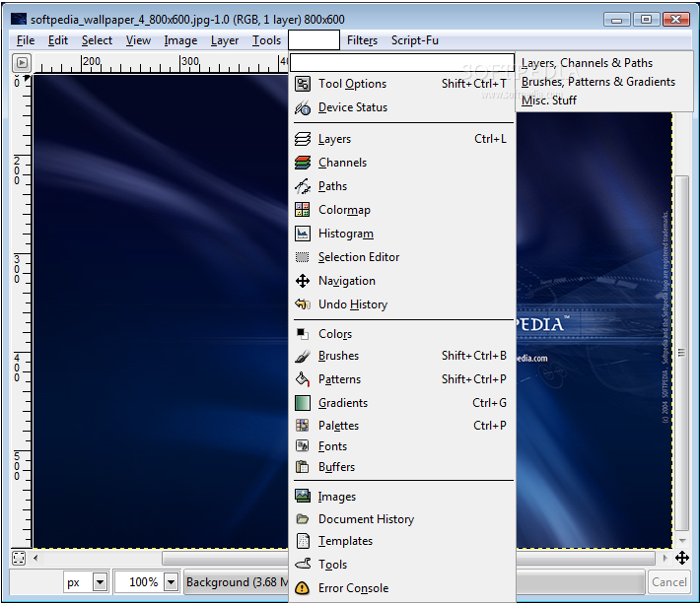Click the Tool Options icon in menu
Image resolution: width=700 pixels, height=605 pixels.
coord(303,84)
